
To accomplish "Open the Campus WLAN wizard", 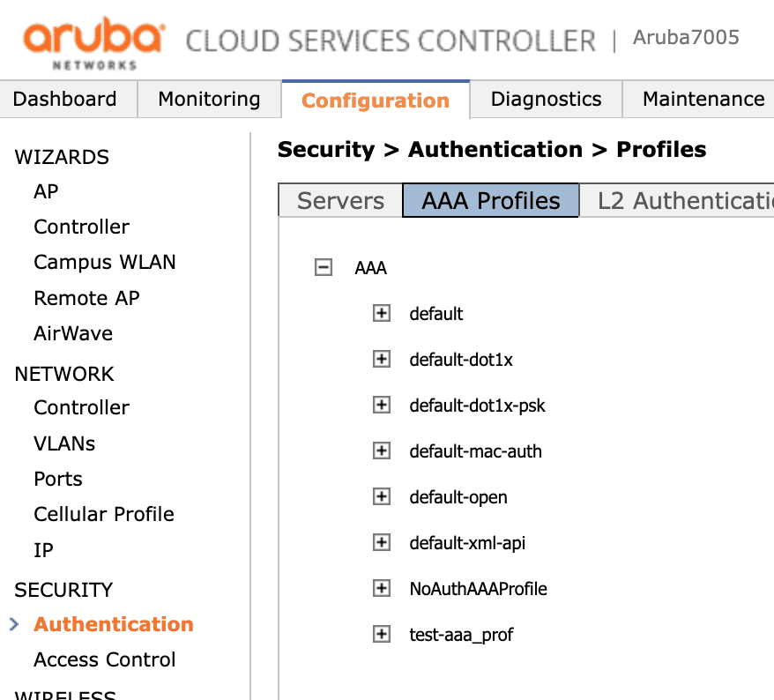I will tap(105, 262).
